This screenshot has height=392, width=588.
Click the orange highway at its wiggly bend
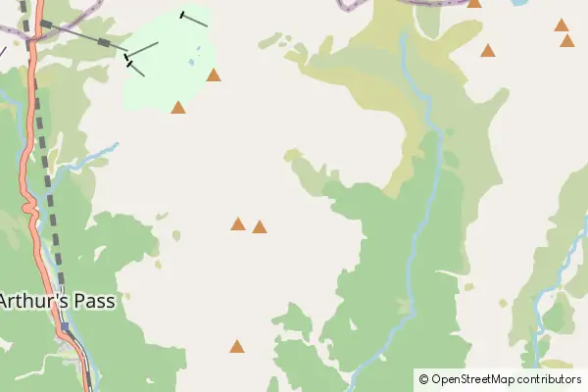pos(30,208)
